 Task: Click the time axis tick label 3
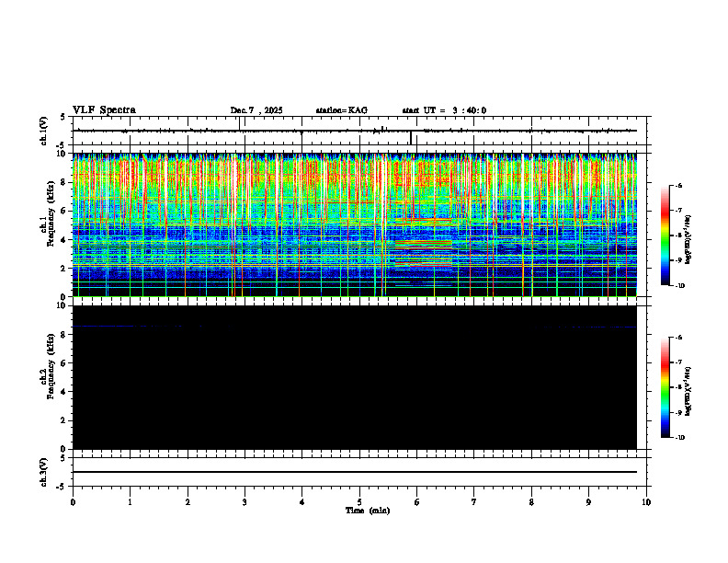coord(245,502)
